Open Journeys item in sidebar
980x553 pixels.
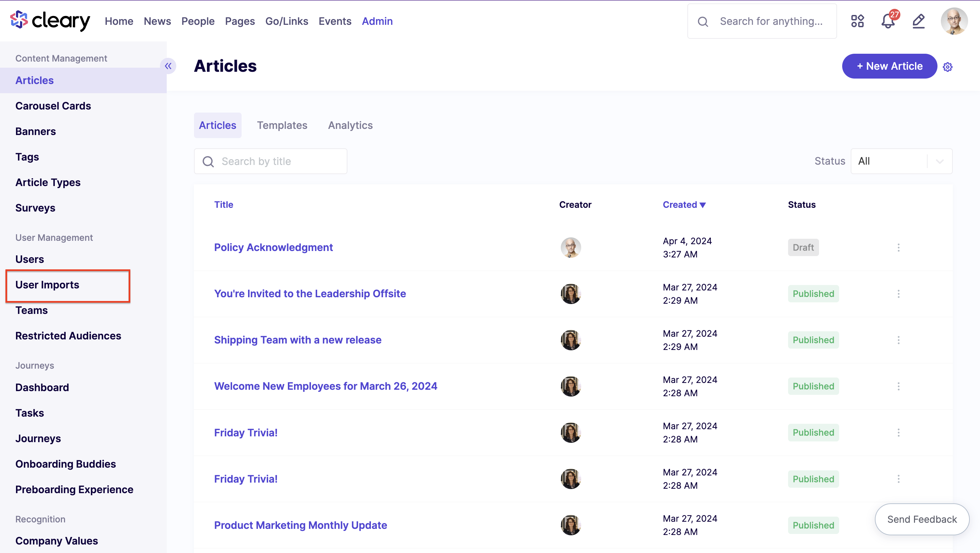coord(38,438)
